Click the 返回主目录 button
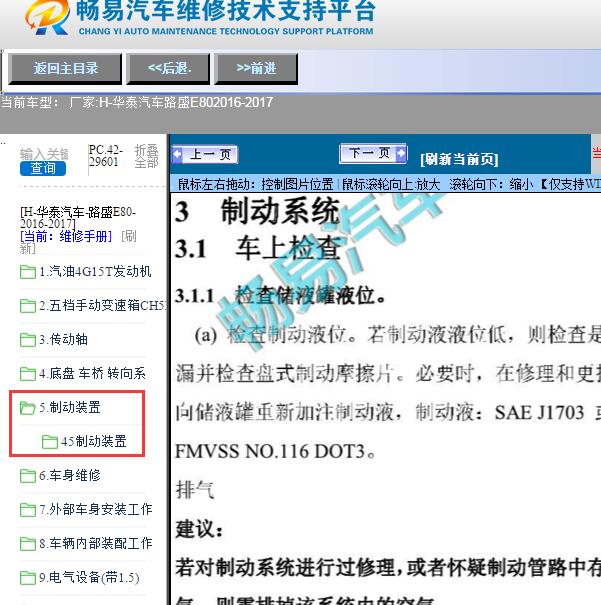The image size is (601, 605). pyautogui.click(x=65, y=69)
